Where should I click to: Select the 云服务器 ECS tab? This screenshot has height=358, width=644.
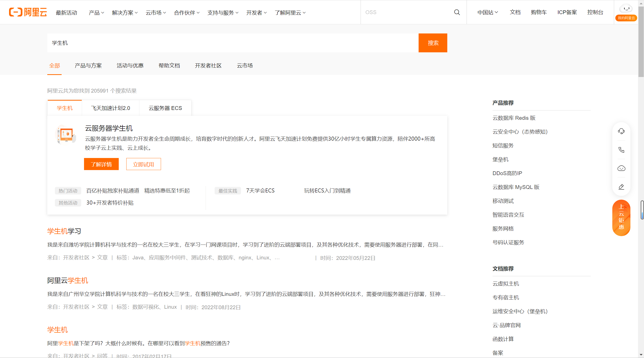pos(165,108)
